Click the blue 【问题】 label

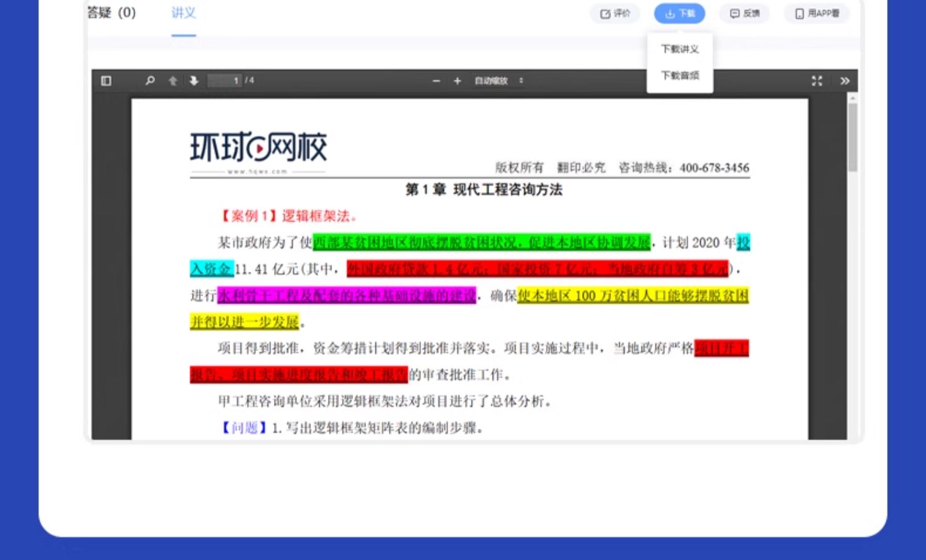point(245,428)
